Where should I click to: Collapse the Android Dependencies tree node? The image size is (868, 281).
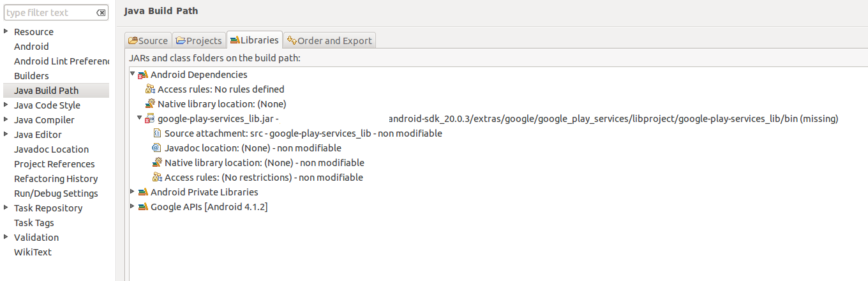(133, 74)
